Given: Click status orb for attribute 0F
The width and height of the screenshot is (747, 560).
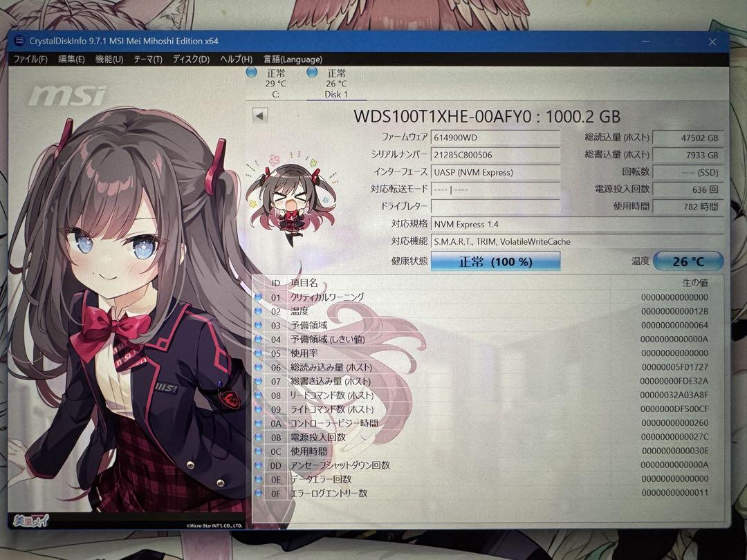Looking at the screenshot, I should 258,494.
